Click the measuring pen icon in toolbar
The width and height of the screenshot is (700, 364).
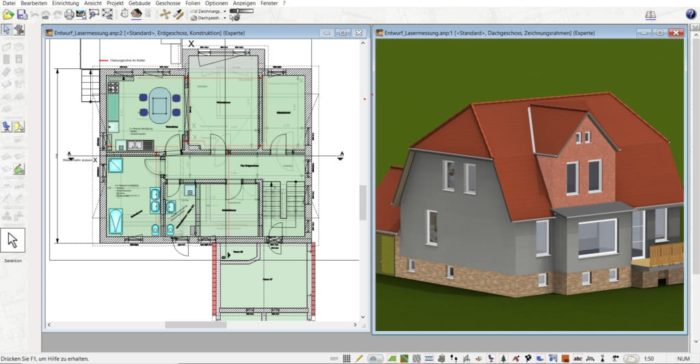pos(179,14)
